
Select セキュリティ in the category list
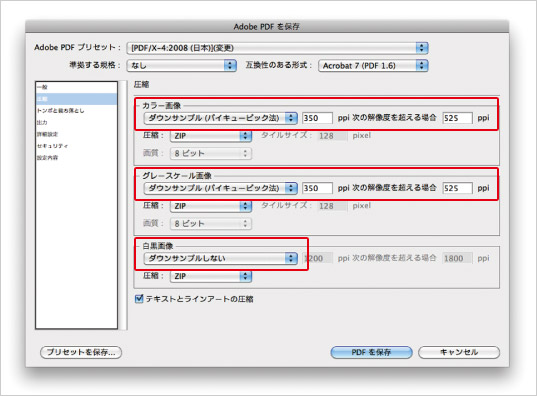[76, 146]
